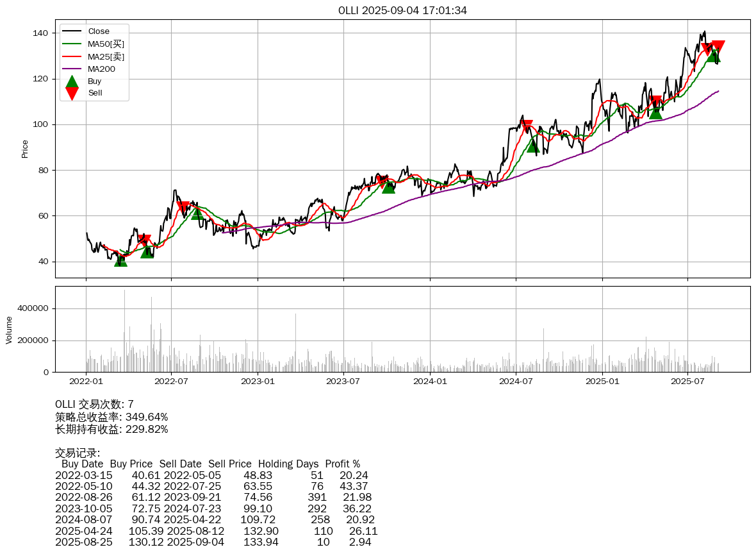
Task: Select the buy marker near 61 in August 2022
Action: pyautogui.click(x=198, y=213)
